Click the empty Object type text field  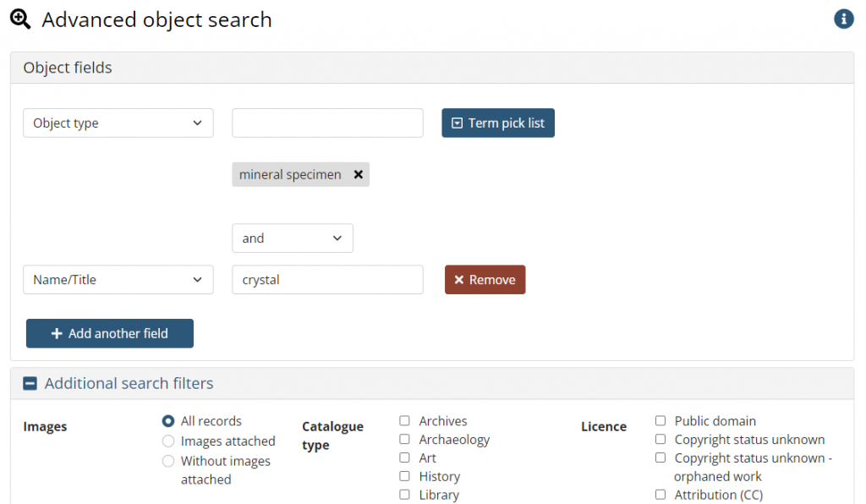coord(327,123)
